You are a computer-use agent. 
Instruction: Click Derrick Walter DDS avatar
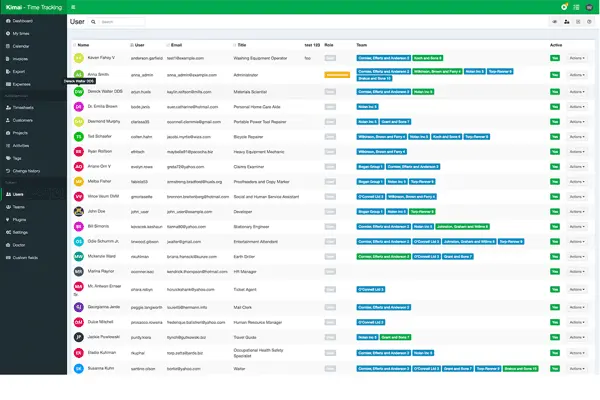coord(78,90)
